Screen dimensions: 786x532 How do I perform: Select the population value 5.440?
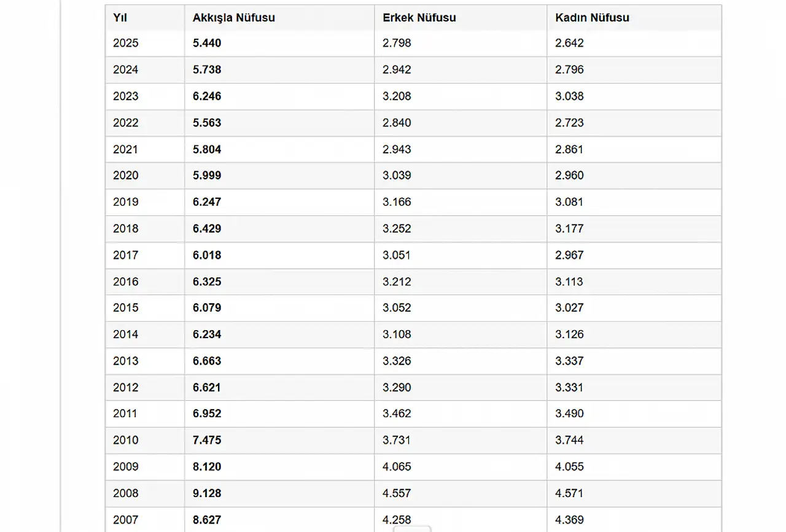(x=207, y=43)
